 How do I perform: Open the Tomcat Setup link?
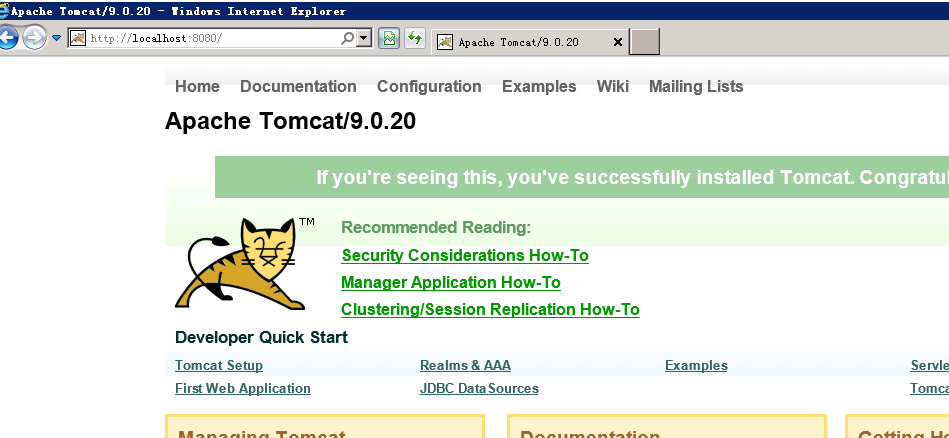[219, 365]
